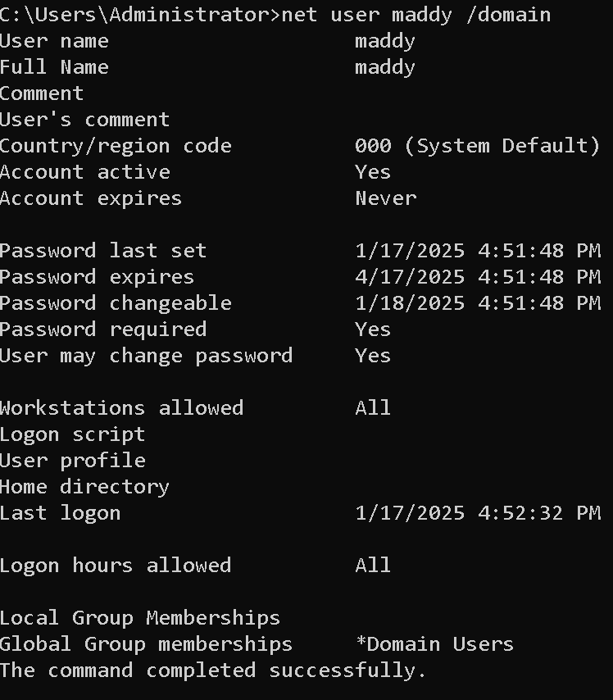Click the Workstations allowed All value
The image size is (613, 700).
coord(373,408)
